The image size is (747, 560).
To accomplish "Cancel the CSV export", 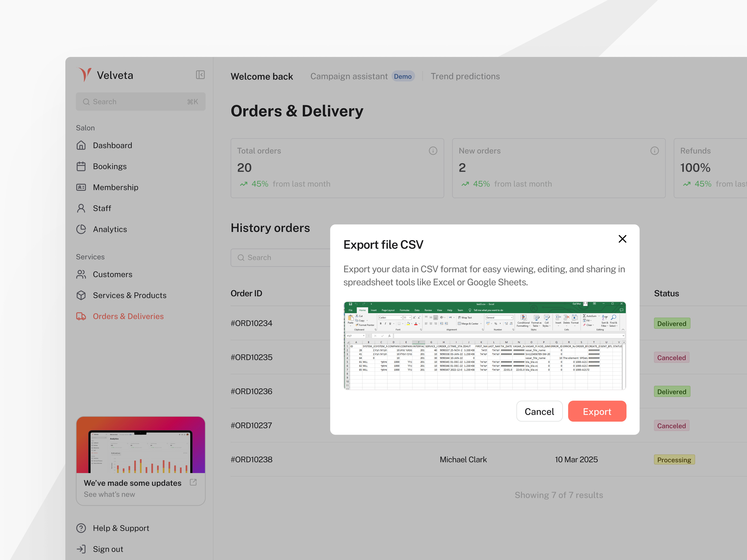I will click(x=539, y=411).
